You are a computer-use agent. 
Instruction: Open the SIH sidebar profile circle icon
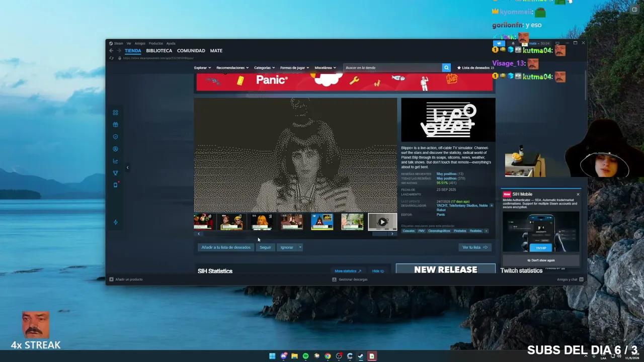point(115,149)
